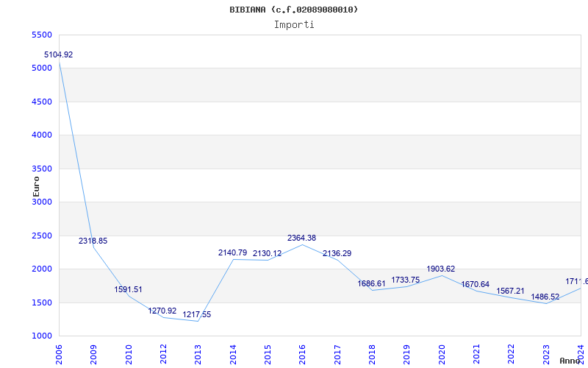Select the data label 1567.21

(x=510, y=291)
